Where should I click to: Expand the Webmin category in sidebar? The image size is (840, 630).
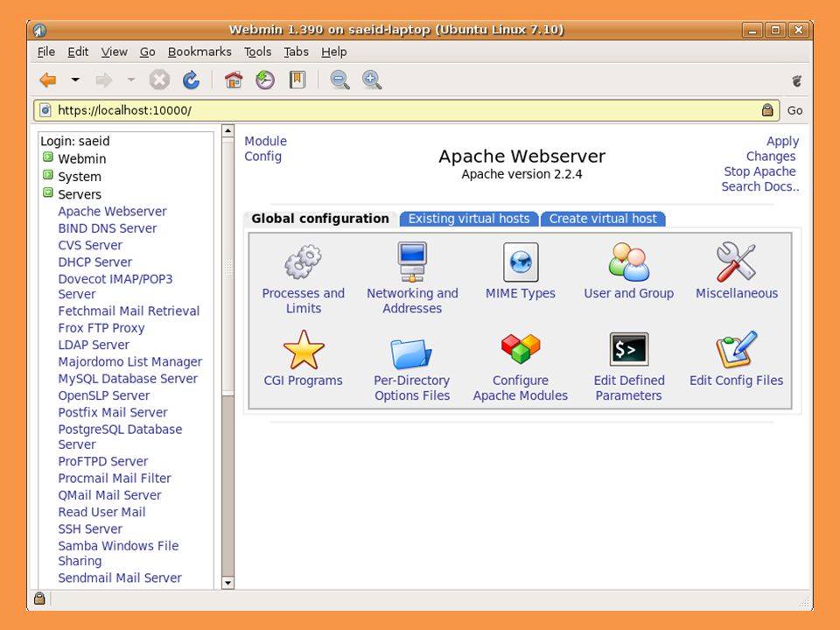[48, 157]
